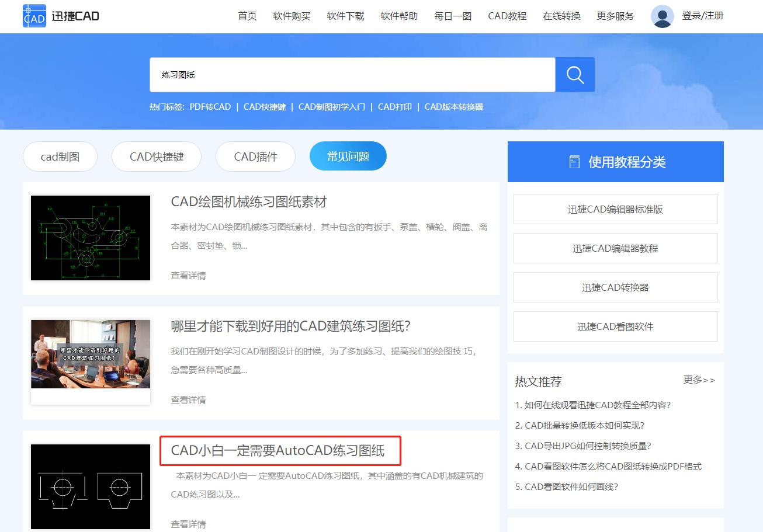Select the CAD插件 category pill

click(x=255, y=156)
